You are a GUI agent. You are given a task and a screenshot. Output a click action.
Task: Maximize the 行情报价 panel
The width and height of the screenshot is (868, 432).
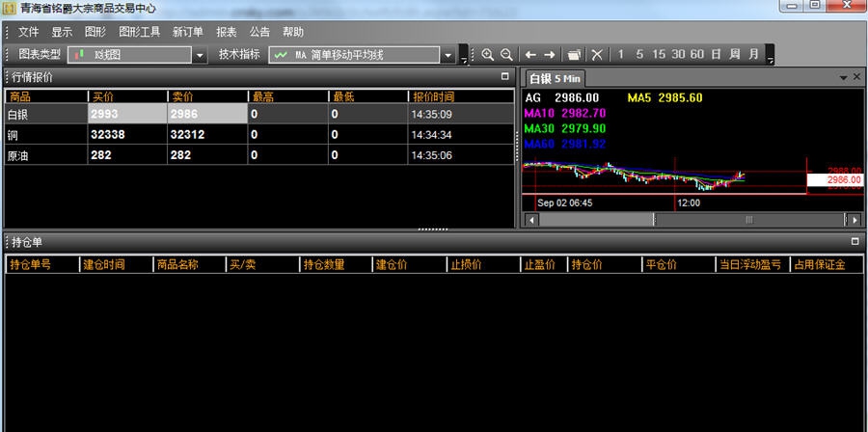(504, 76)
